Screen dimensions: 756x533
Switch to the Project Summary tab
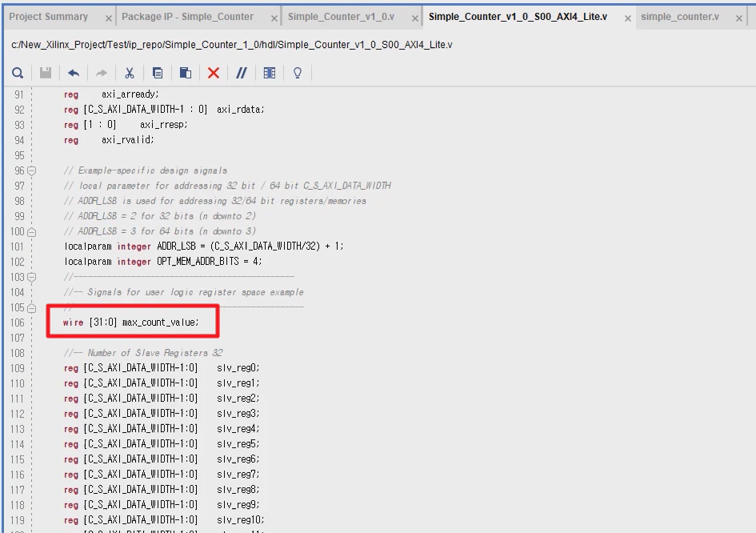[48, 17]
